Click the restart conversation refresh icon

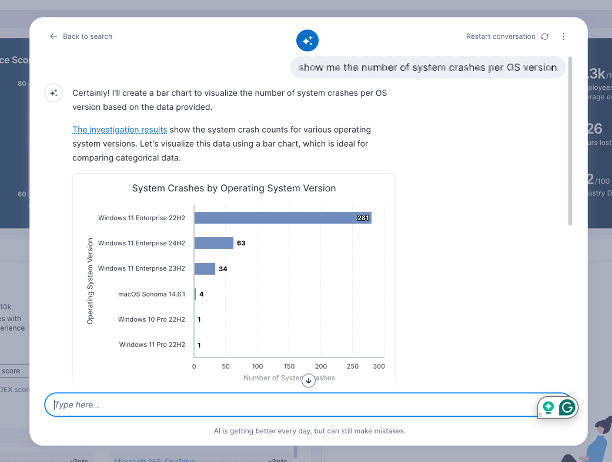click(544, 37)
